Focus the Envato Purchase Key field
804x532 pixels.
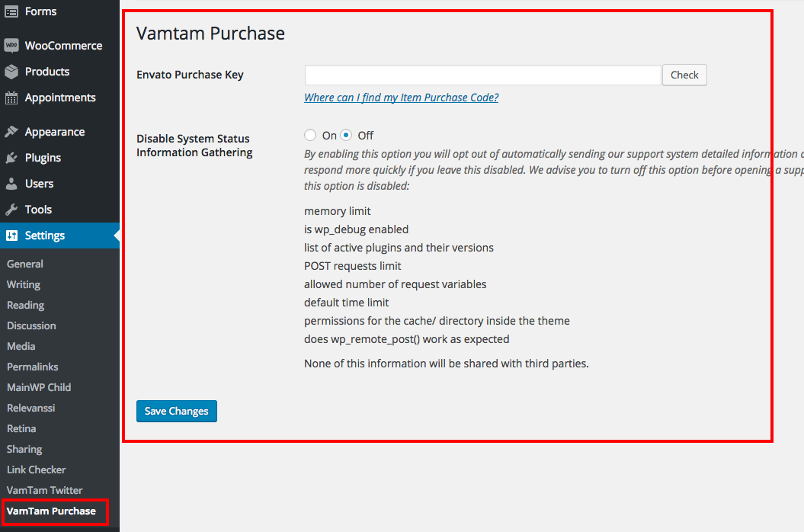(482, 75)
